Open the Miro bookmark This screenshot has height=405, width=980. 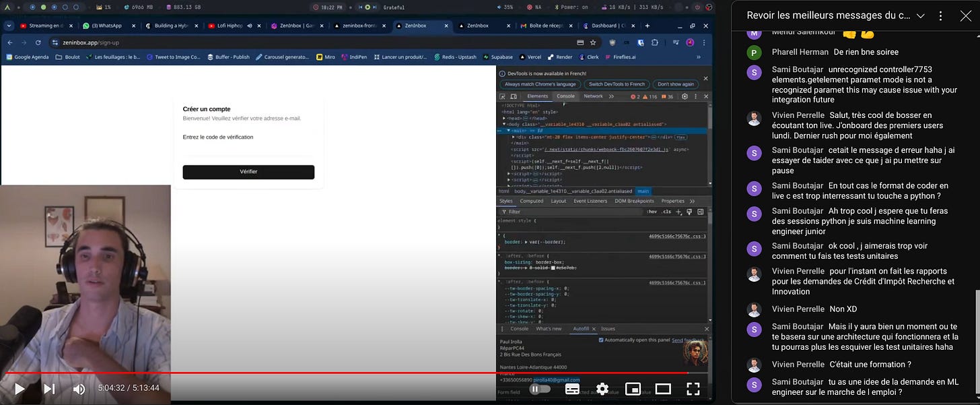click(x=326, y=57)
